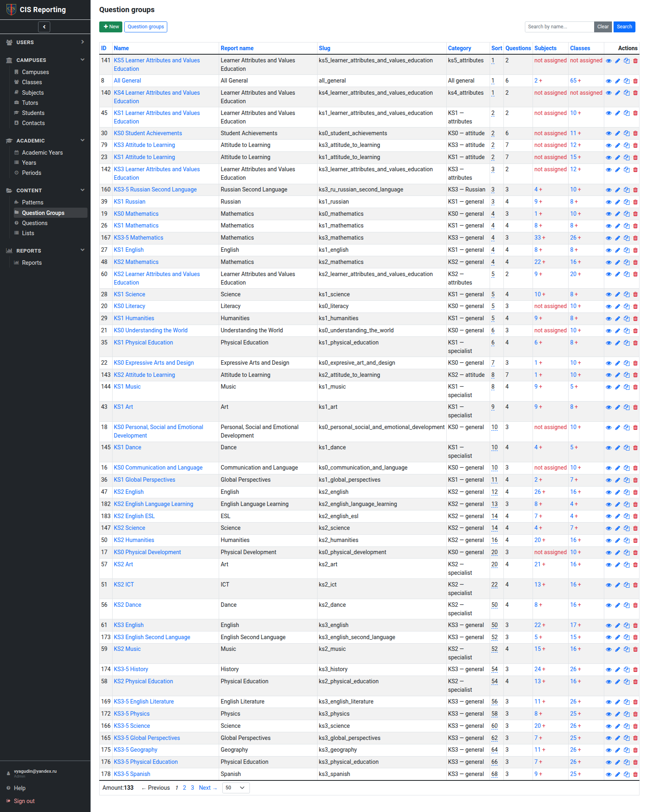The height and width of the screenshot is (812, 648).
Task: Copy the KS1 Science question group
Action: click(627, 294)
